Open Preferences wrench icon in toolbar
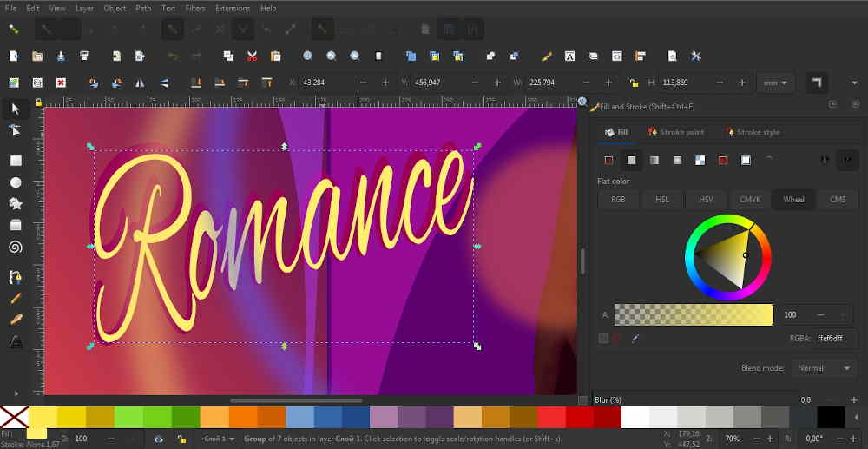 (696, 56)
